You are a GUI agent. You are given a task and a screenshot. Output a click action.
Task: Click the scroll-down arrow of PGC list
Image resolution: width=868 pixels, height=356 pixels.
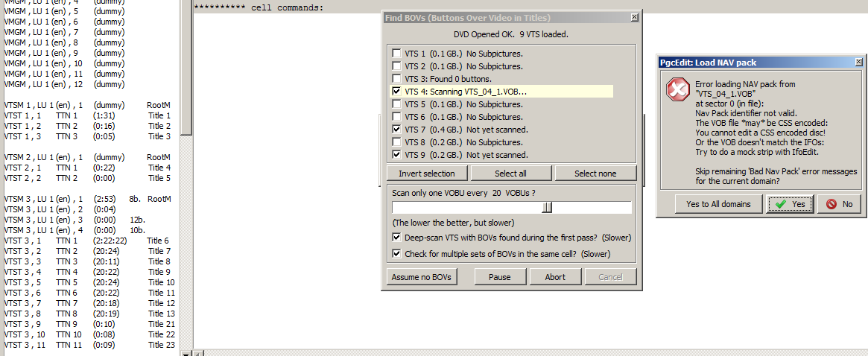coord(187,353)
